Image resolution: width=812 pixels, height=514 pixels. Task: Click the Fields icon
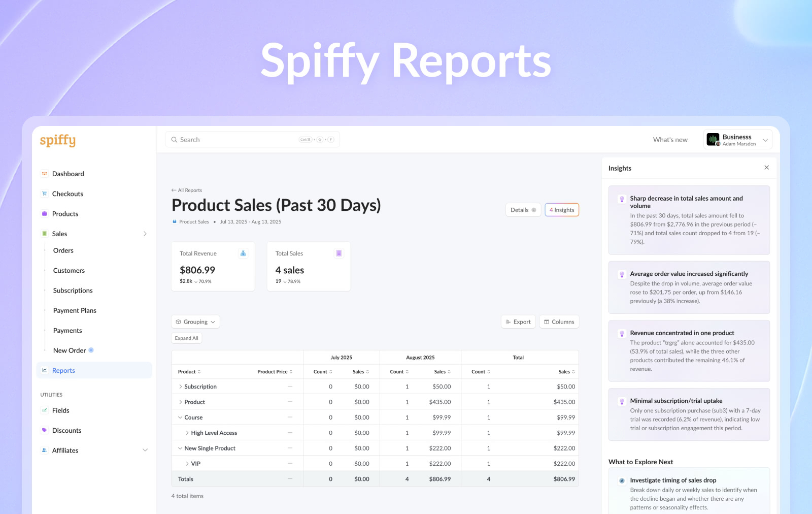pos(45,410)
